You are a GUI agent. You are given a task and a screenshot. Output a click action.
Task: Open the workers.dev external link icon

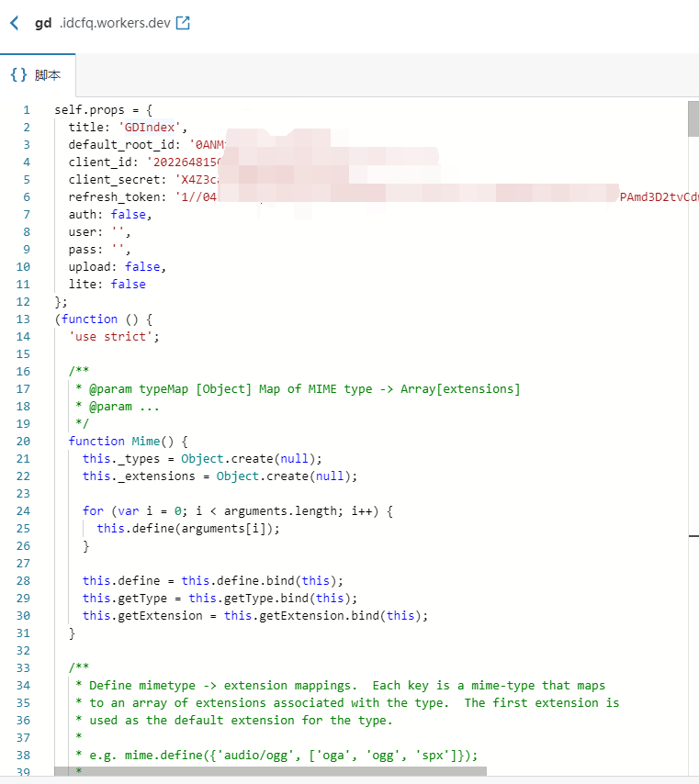[182, 23]
